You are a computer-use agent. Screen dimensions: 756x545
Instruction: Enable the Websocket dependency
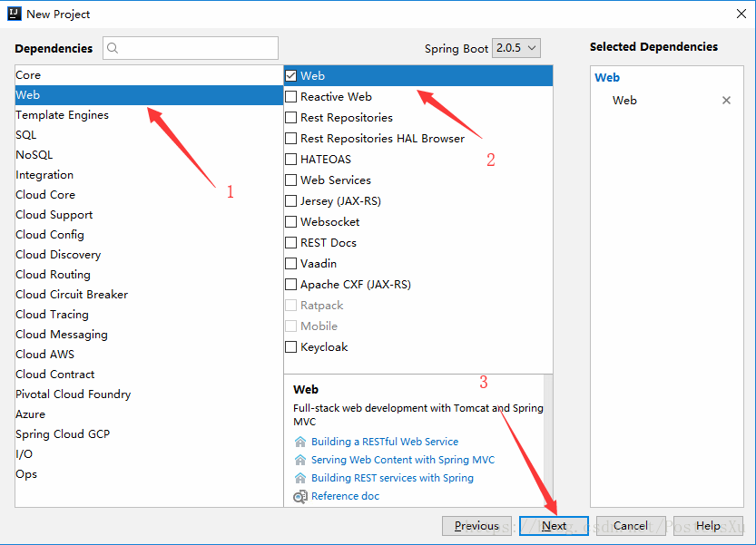(290, 221)
